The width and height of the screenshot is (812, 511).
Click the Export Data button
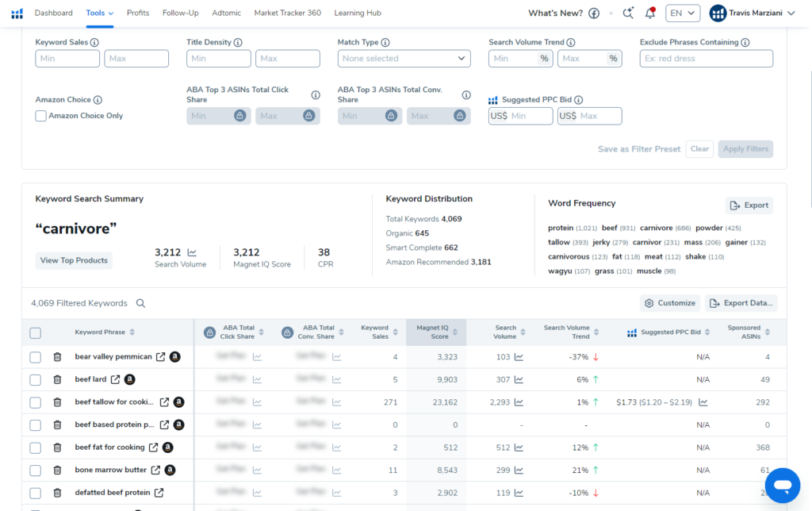[x=741, y=303]
